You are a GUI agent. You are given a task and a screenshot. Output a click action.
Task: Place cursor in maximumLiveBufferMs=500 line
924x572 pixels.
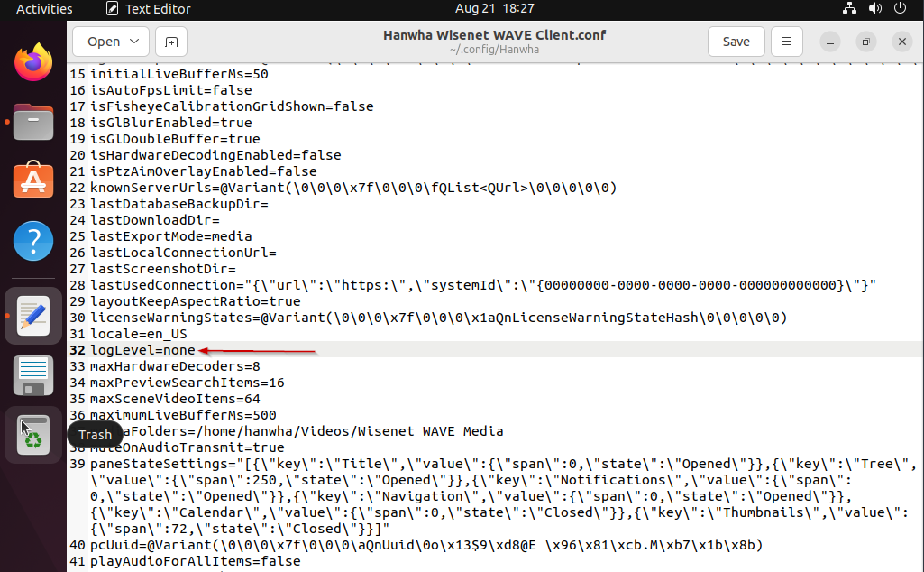click(x=183, y=415)
